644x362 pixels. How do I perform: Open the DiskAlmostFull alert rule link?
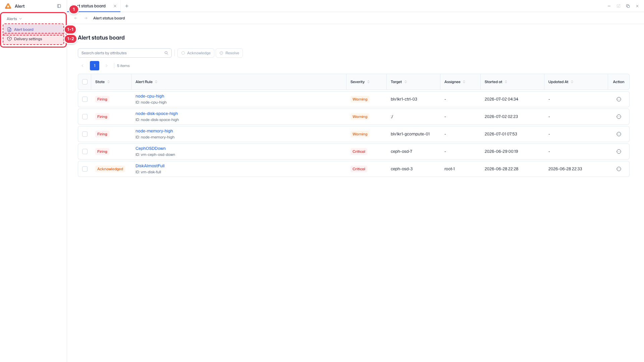(150, 166)
